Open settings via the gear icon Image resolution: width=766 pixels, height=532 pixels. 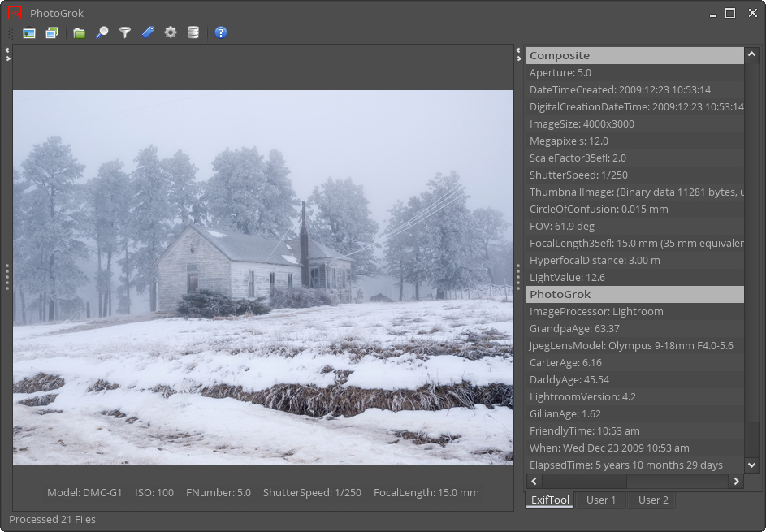[171, 32]
